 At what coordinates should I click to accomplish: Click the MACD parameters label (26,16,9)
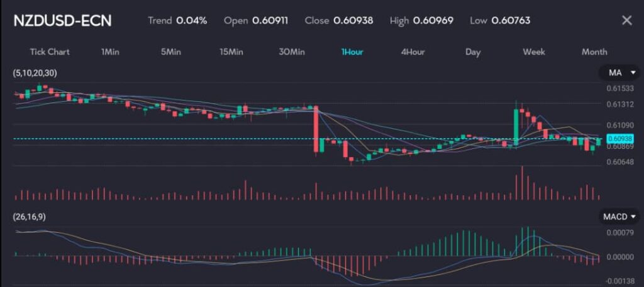pos(29,217)
